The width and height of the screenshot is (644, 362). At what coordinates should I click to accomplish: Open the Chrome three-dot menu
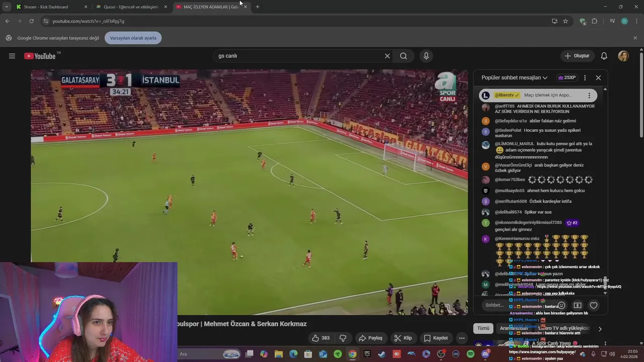[636, 21]
